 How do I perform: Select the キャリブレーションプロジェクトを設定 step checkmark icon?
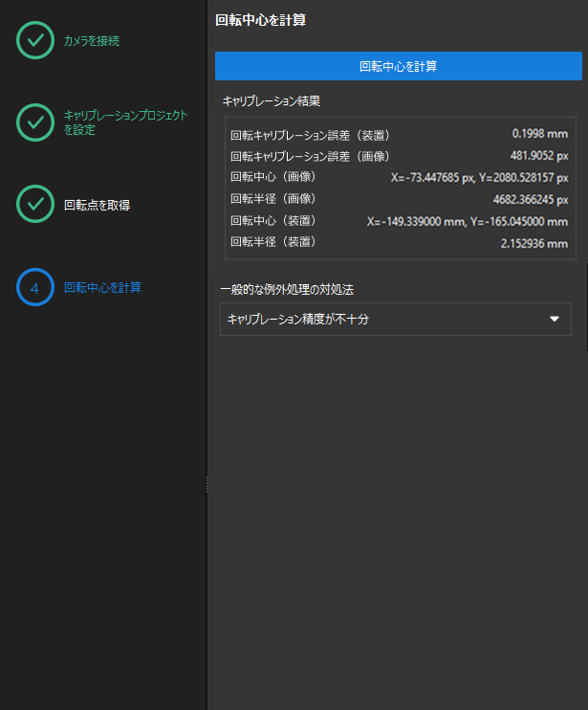(35, 122)
